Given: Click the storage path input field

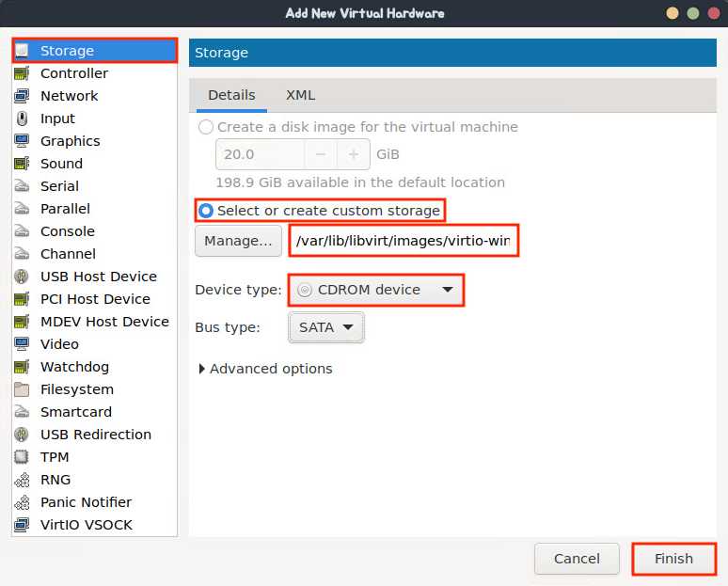Looking at the screenshot, I should tap(403, 241).
